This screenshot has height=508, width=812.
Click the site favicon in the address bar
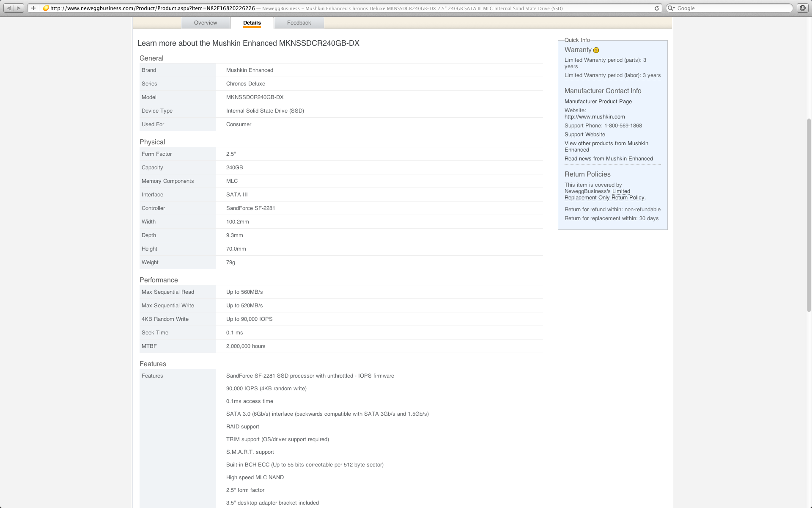pos(46,8)
